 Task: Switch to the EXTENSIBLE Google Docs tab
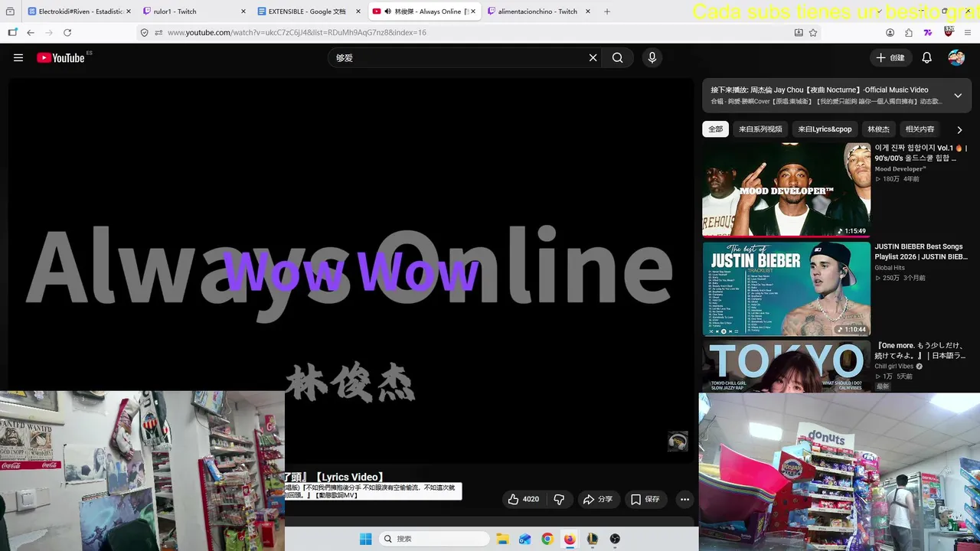click(309, 11)
